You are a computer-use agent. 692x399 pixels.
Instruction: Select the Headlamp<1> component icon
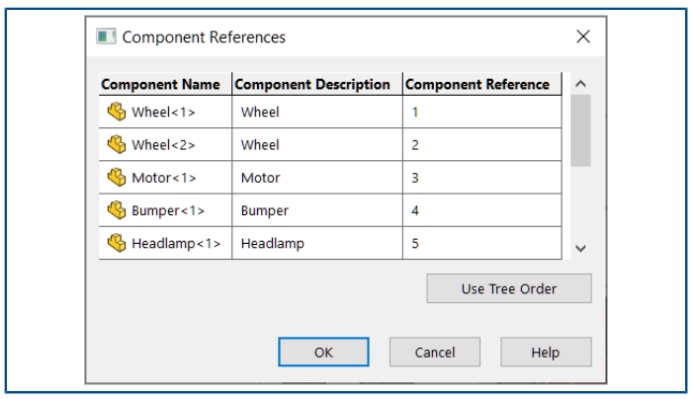pyautogui.click(x=117, y=243)
